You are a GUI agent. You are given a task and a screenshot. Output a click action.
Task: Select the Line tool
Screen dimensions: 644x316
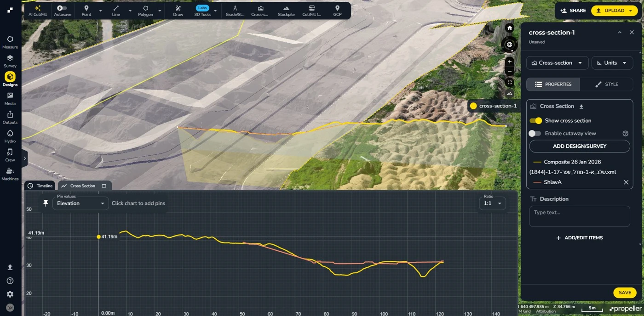116,11
